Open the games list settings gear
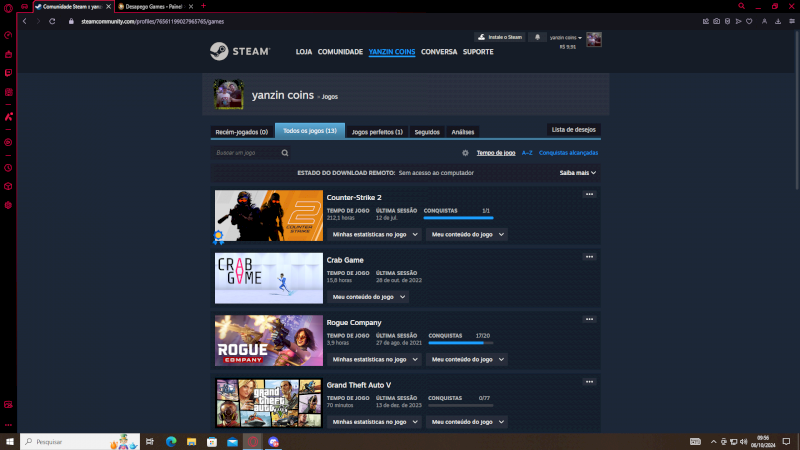 pos(465,153)
